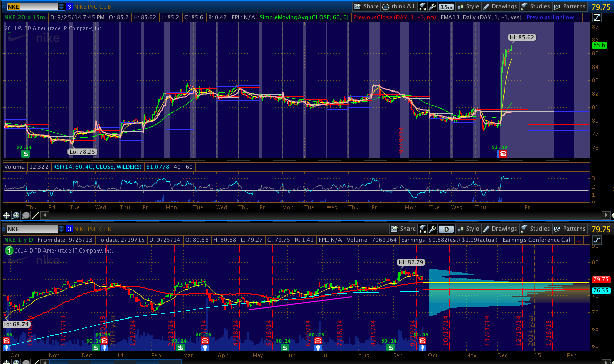The width and height of the screenshot is (614, 364).
Task: Open top chart settings wrench icon
Action: pyautogui.click(x=433, y=7)
